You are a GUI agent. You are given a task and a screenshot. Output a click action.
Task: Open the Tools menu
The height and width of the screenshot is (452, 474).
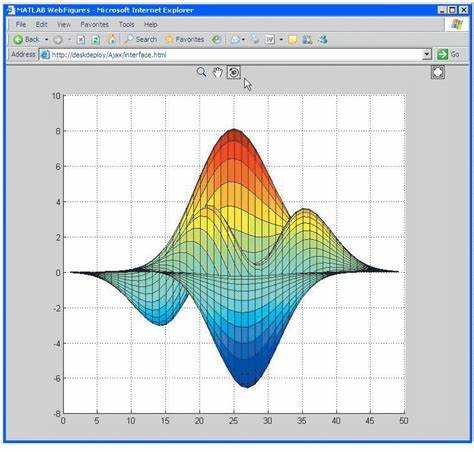click(x=127, y=24)
